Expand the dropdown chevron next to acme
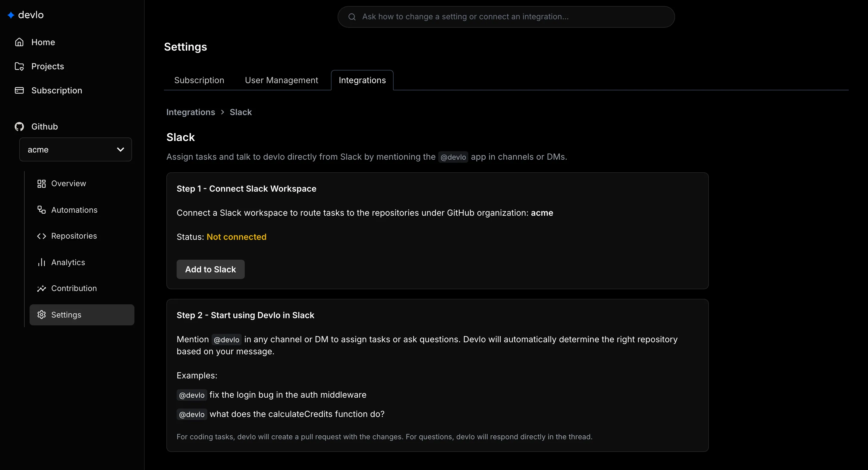The height and width of the screenshot is (470, 868). click(120, 150)
